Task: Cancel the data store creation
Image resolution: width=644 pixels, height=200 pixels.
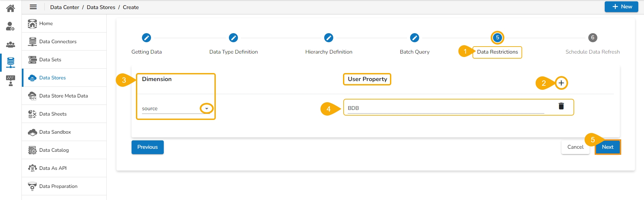Action: [x=575, y=147]
